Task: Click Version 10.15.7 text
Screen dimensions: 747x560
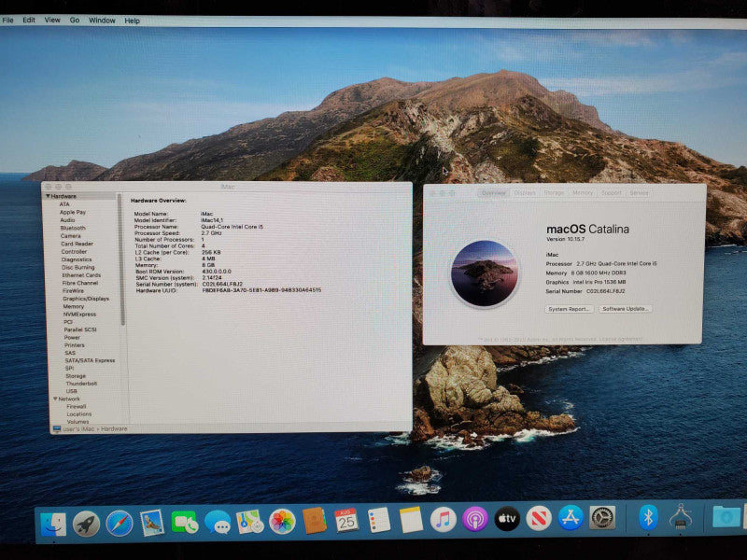Action: pos(565,239)
